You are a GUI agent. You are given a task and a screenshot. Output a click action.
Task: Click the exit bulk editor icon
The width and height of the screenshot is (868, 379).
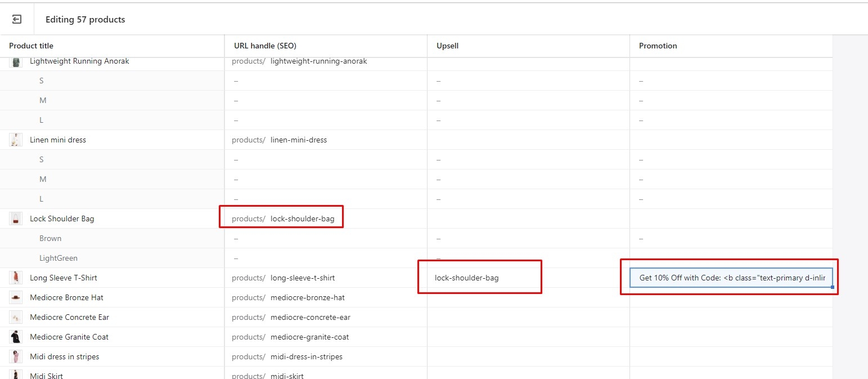coord(17,20)
